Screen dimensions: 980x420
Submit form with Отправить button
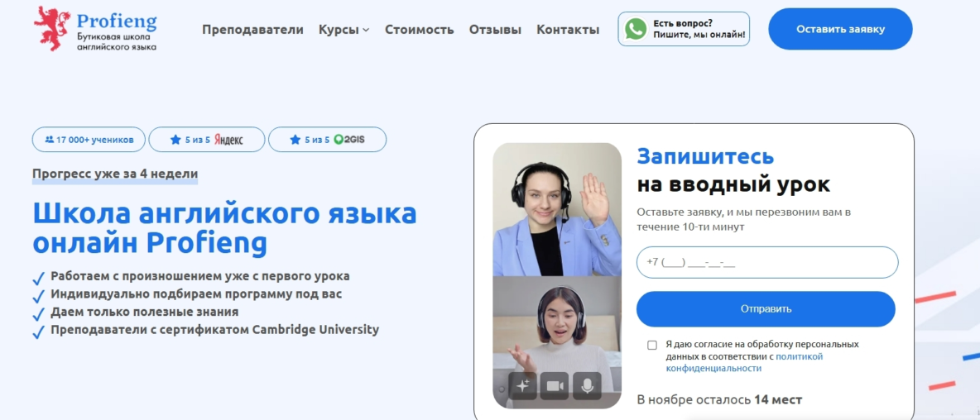pyautogui.click(x=766, y=309)
